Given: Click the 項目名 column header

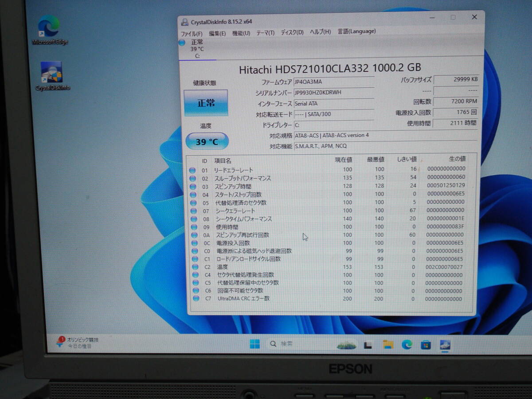Looking at the screenshot, I should point(223,161).
